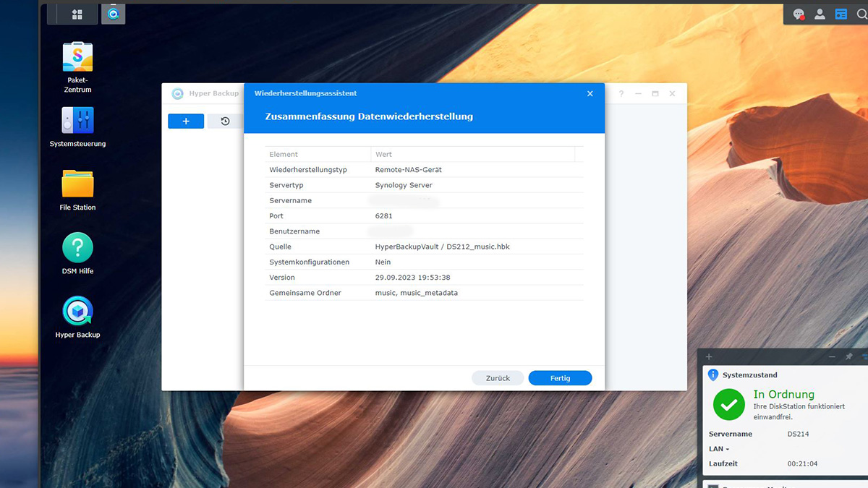
Task: Select the Benutzername row label
Action: (x=294, y=231)
